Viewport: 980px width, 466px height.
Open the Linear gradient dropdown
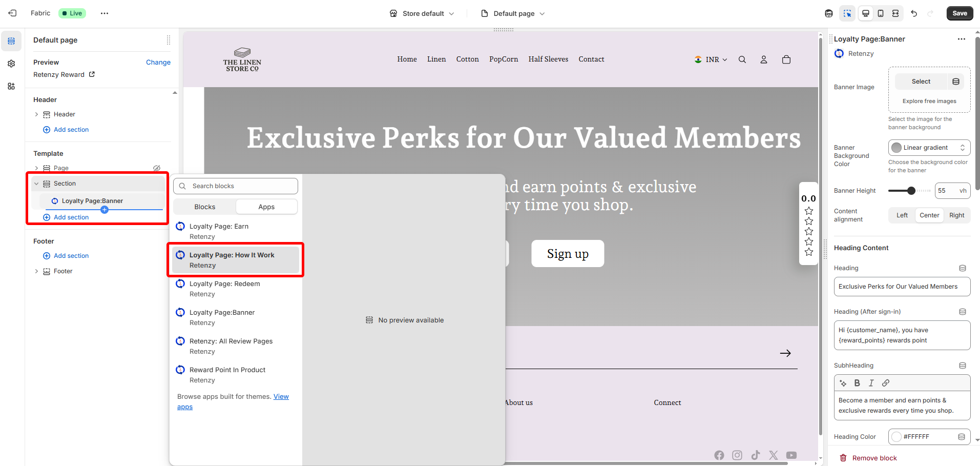click(x=929, y=148)
